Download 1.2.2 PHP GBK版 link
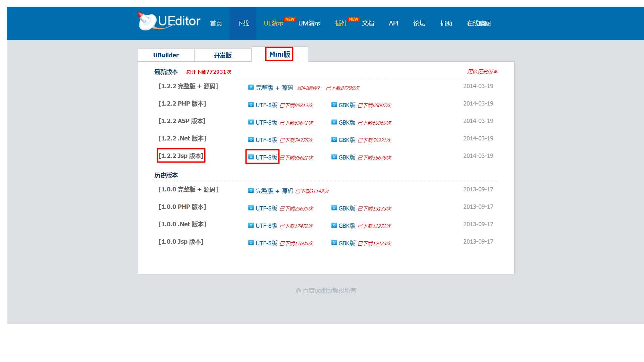Image resolution: width=644 pixels, height=362 pixels. pos(347,105)
